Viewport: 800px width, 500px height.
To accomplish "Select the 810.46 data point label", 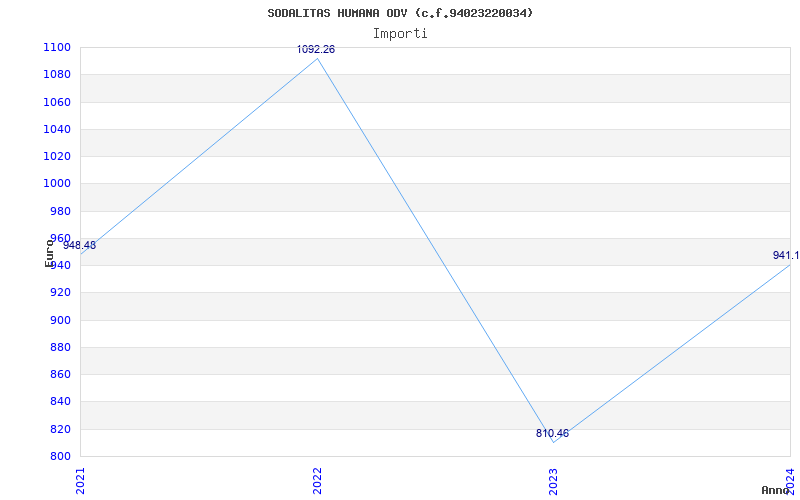I will point(552,434).
